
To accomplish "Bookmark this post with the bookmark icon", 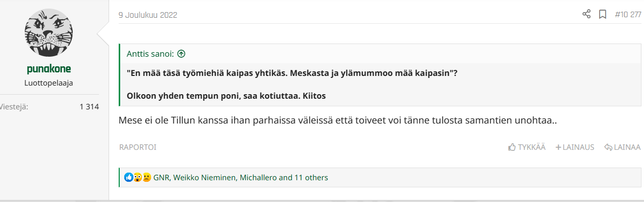I will (x=603, y=15).
